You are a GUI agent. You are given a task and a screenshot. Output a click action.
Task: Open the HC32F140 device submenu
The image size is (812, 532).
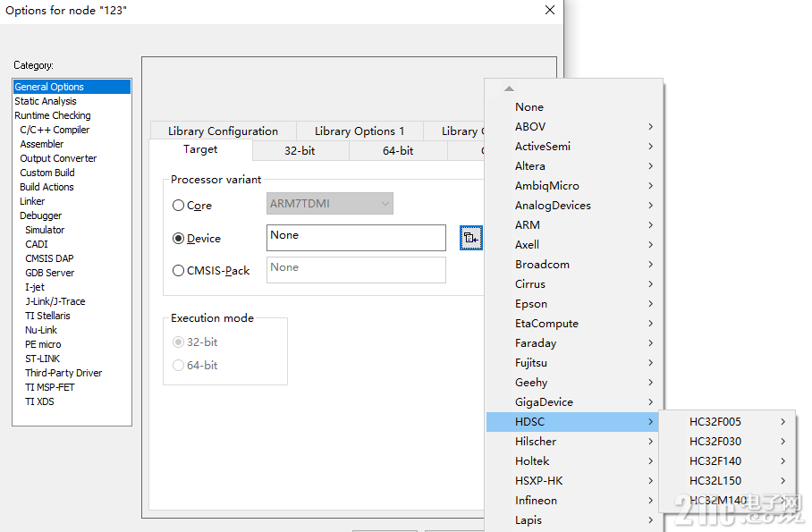tap(726, 461)
